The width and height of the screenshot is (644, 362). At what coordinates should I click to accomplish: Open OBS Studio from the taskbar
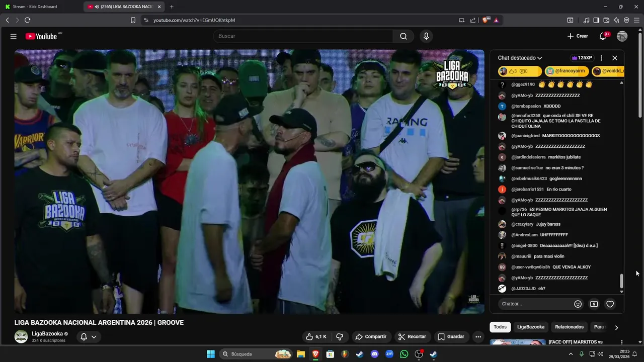419,354
